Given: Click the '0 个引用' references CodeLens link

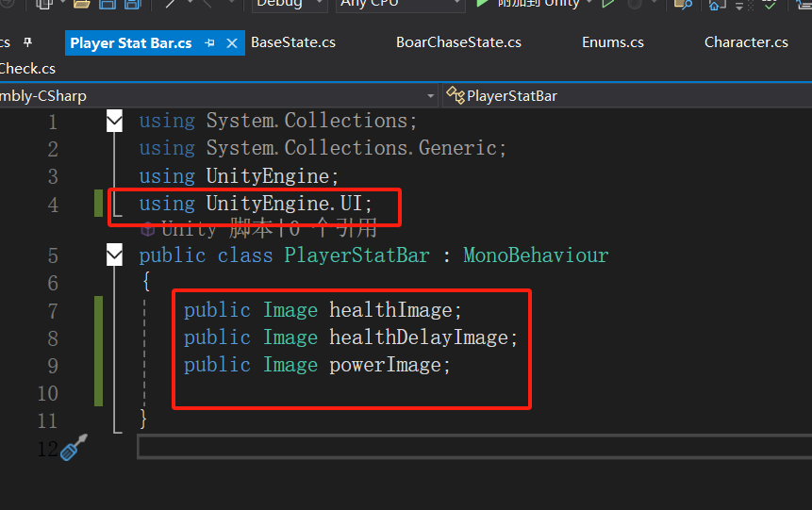Looking at the screenshot, I should click(x=333, y=228).
